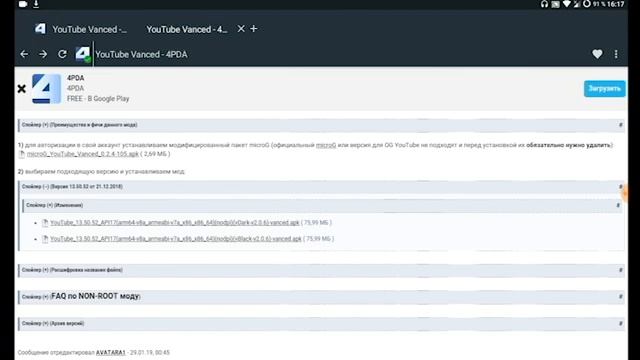Tap the 4PDA site icon in address bar
Image resolution: width=640 pixels, height=360 pixels.
[83, 54]
